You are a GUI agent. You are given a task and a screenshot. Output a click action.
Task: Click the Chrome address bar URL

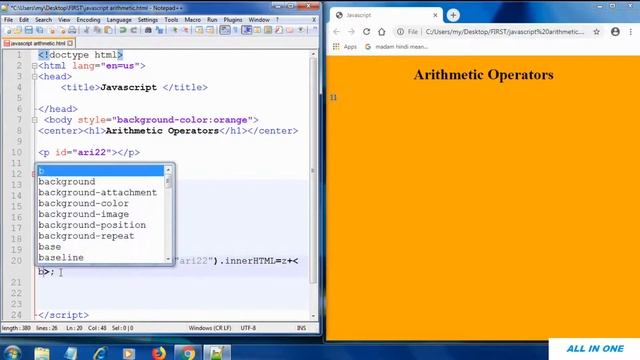tap(504, 31)
